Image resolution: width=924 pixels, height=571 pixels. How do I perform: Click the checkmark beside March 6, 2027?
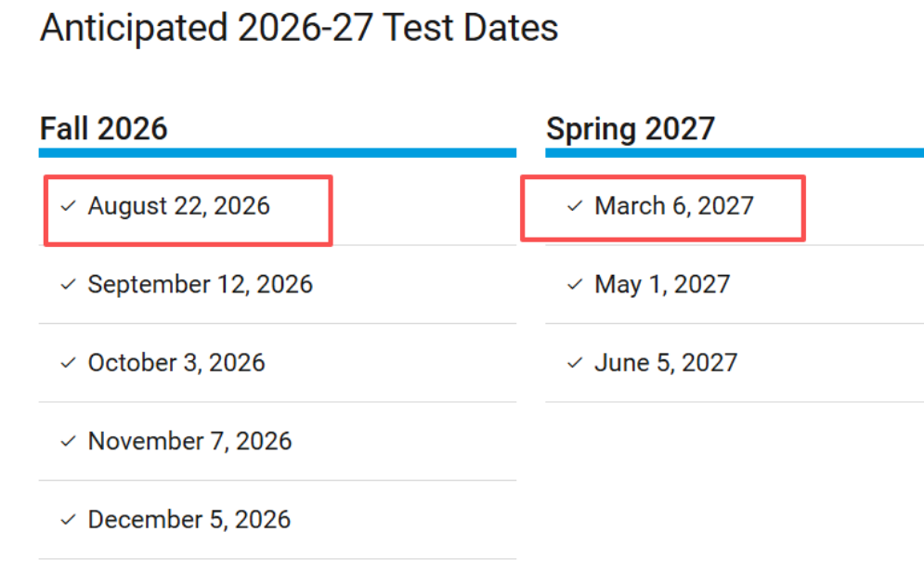(574, 206)
